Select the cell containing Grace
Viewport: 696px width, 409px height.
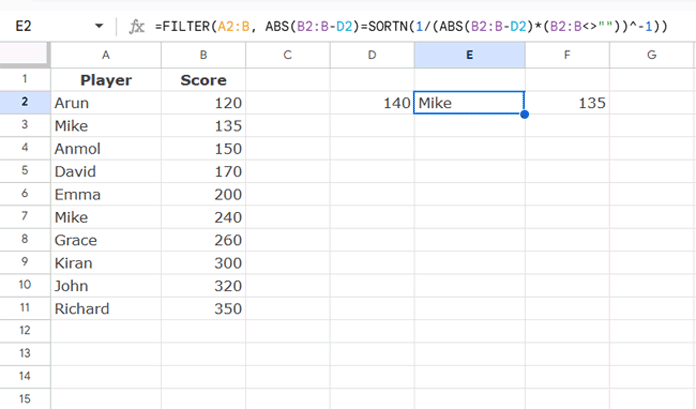[x=106, y=240]
